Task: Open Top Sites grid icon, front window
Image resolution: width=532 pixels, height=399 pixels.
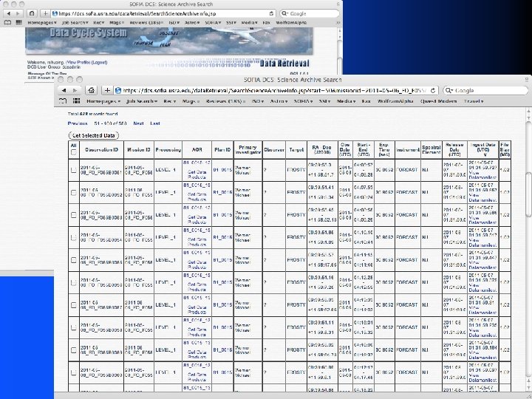Action: [77, 101]
